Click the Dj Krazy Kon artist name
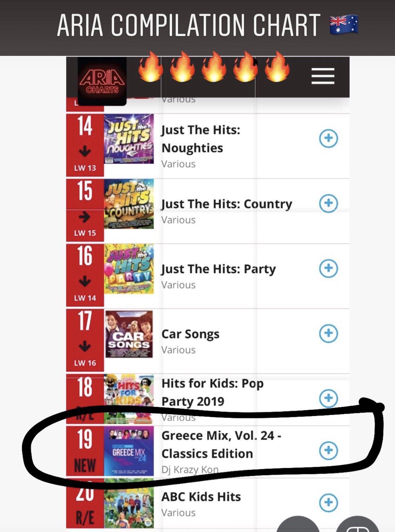Image resolution: width=395 pixels, height=532 pixels. pos(190,469)
